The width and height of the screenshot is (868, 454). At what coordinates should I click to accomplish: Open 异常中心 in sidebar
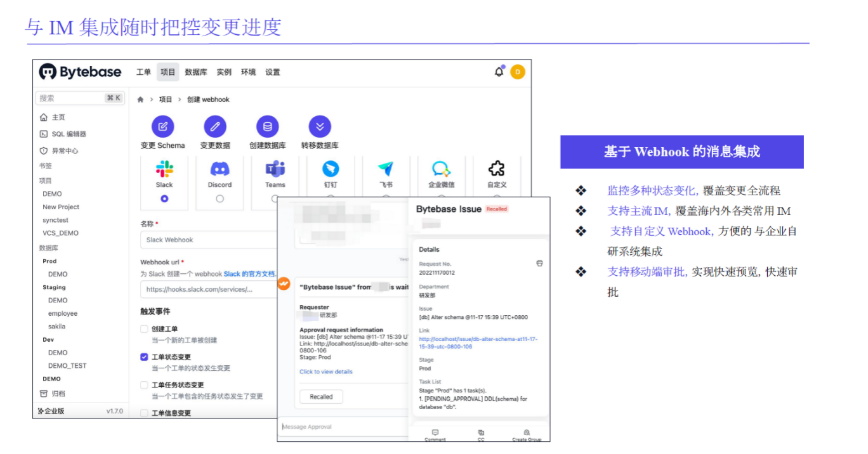pos(59,151)
